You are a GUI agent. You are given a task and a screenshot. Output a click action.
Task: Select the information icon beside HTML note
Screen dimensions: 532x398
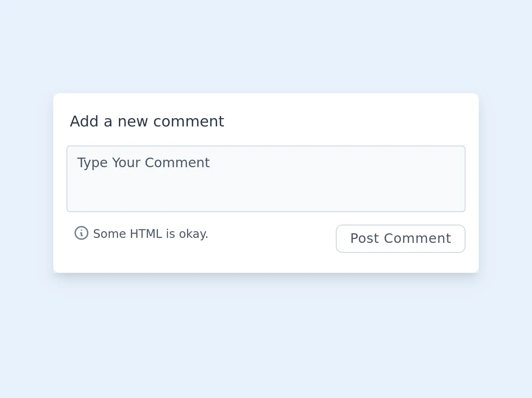pos(81,233)
